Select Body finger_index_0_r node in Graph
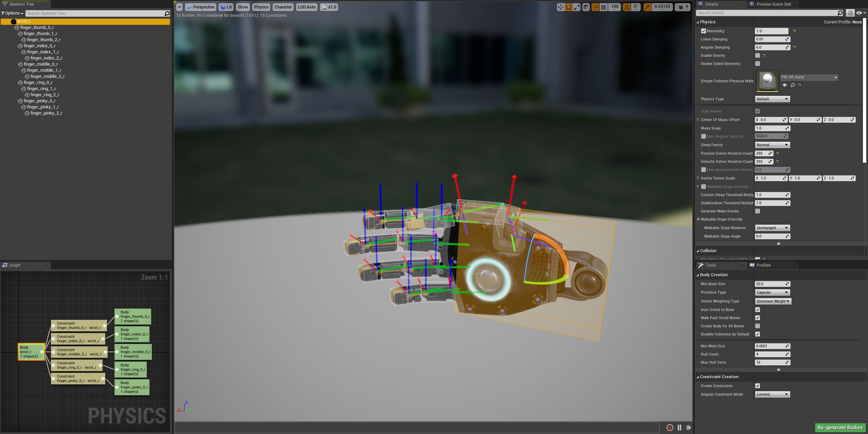This screenshot has width=868, height=434. coord(132,334)
